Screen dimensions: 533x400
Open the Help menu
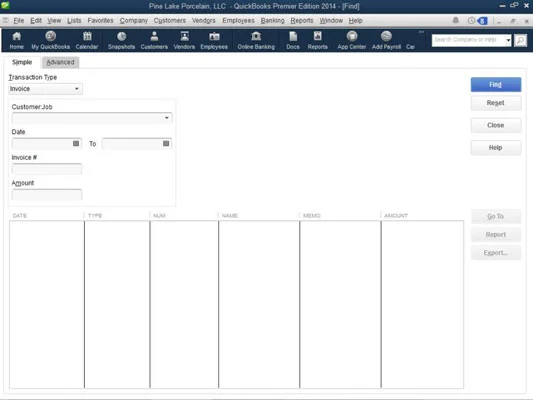pyautogui.click(x=355, y=20)
